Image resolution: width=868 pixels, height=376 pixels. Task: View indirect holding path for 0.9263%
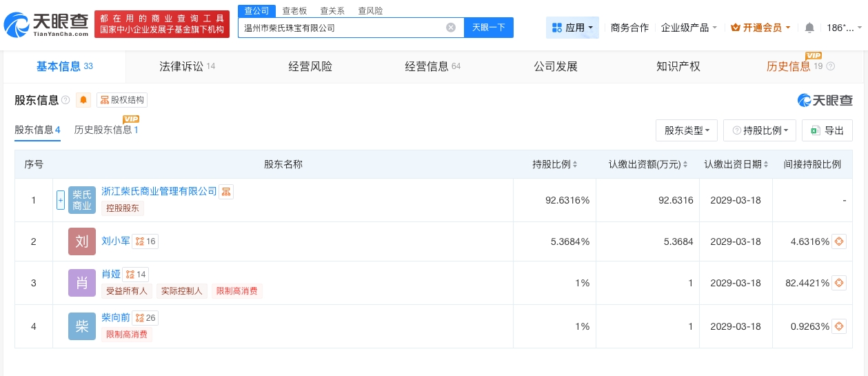click(x=839, y=326)
